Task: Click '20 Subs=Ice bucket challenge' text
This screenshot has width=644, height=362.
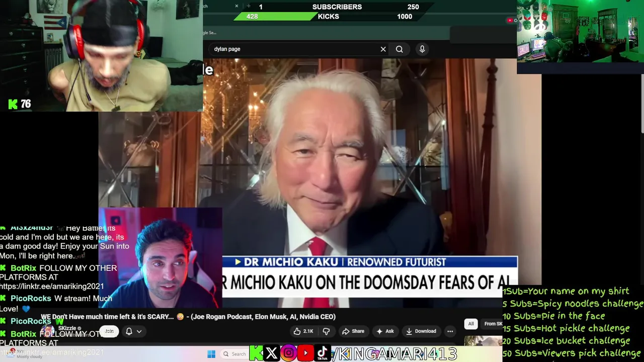Action: [x=566, y=341]
